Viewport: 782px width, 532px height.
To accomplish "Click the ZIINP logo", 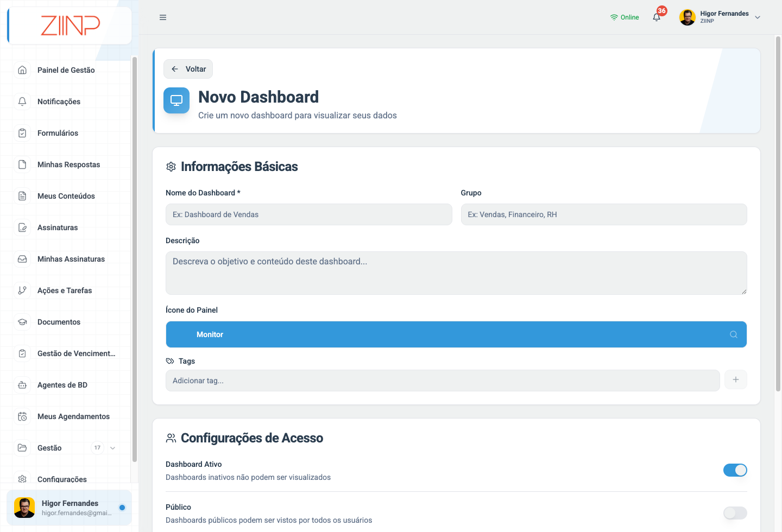I will tap(70, 26).
